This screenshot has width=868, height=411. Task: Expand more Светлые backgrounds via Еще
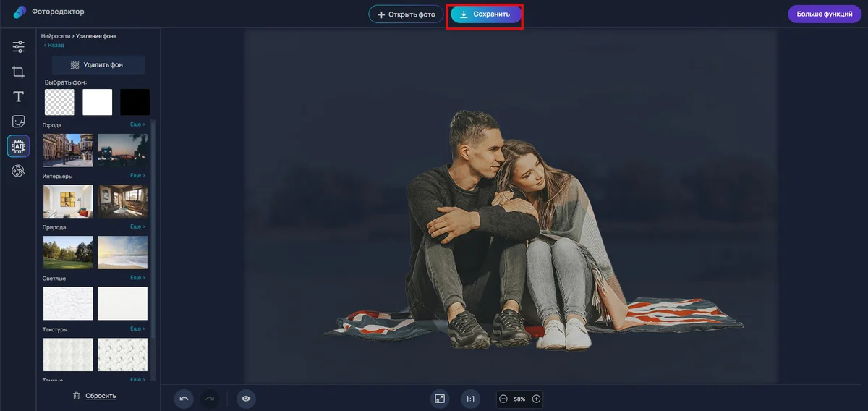tap(137, 278)
